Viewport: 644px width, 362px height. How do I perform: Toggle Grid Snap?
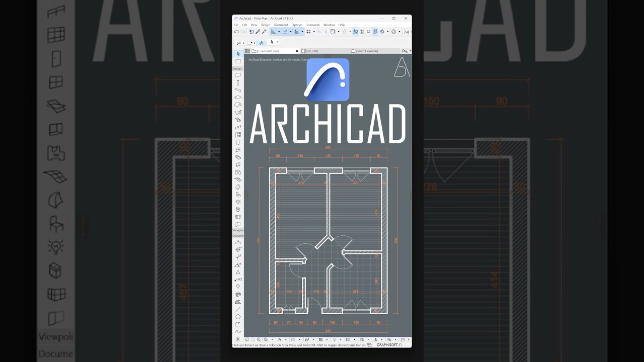[308, 32]
